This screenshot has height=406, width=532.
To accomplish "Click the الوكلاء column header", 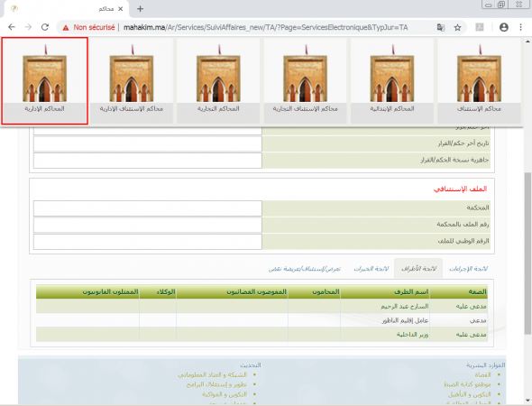I will point(158,291).
